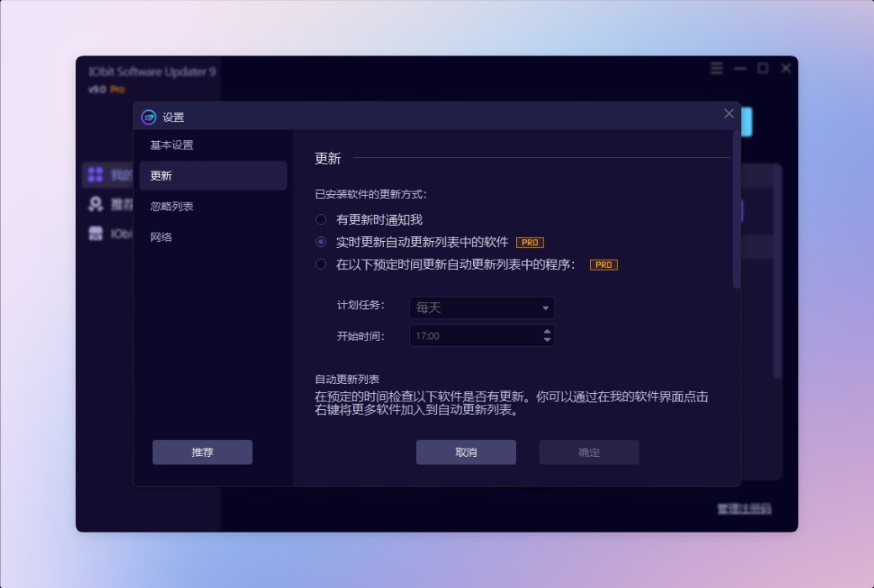Click the blurred link at main window bottom-right
The height and width of the screenshot is (588, 874).
[744, 508]
